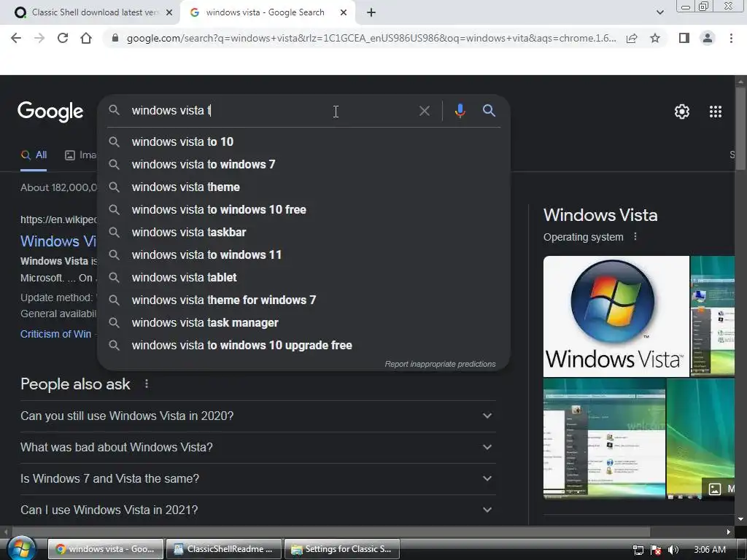Submit search with the blue magnifier icon
Image resolution: width=747 pixels, height=560 pixels.
[489, 111]
